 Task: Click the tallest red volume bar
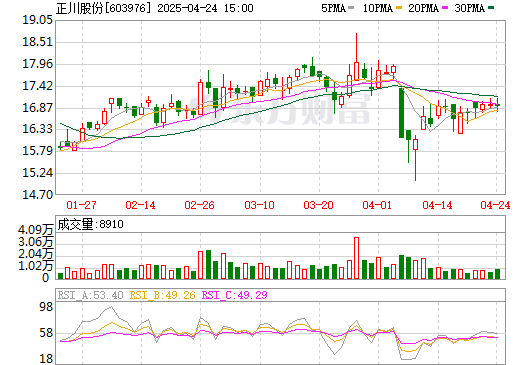point(356,258)
